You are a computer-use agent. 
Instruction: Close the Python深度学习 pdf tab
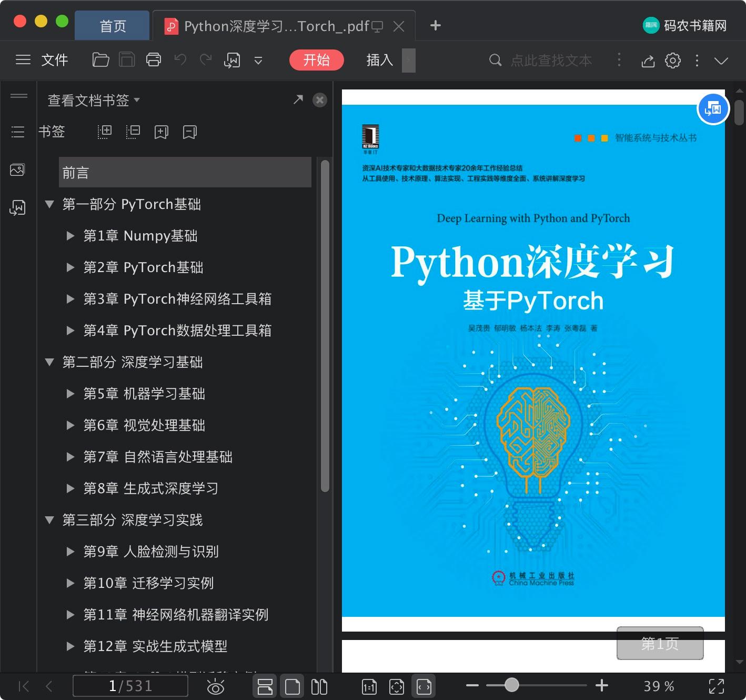tap(399, 26)
